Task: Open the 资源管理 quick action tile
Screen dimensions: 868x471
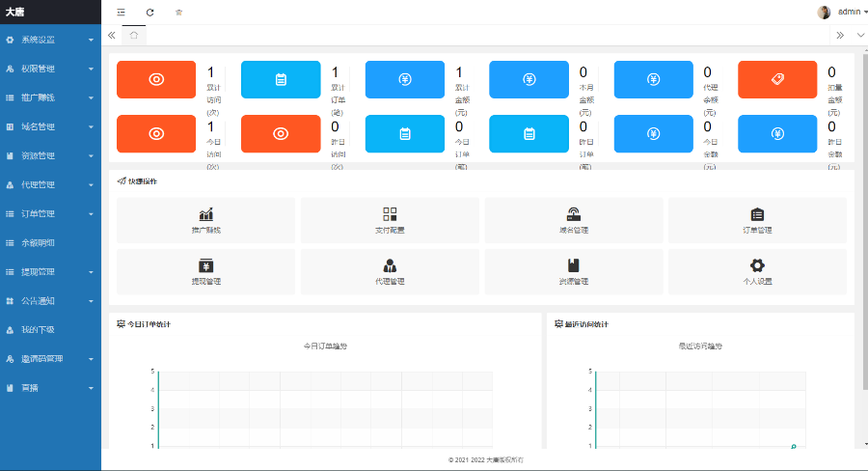Action: coord(574,271)
